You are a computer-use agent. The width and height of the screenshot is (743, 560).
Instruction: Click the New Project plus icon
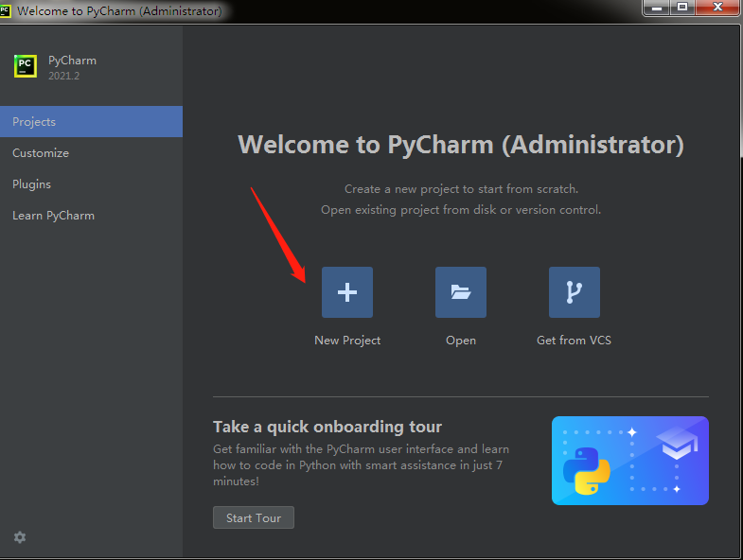tap(347, 292)
